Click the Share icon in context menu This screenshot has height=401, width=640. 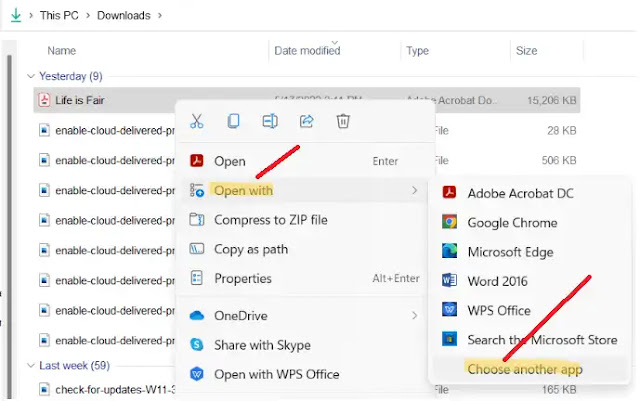tap(306, 121)
